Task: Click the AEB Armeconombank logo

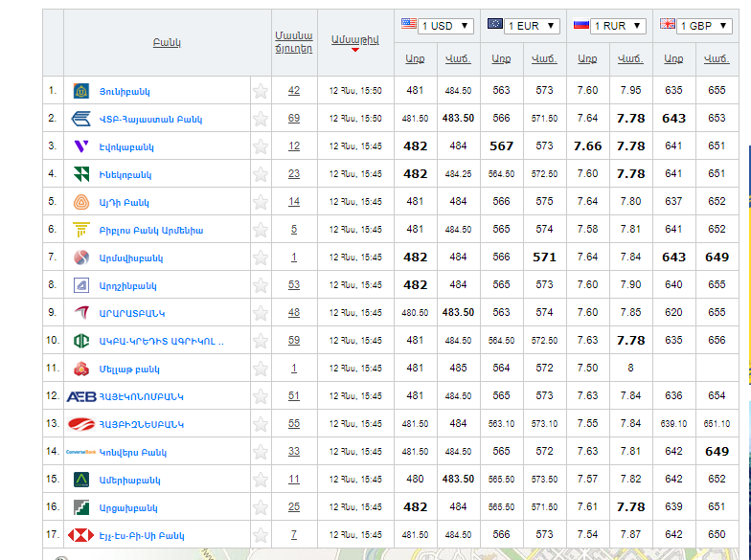Action: [x=81, y=396]
